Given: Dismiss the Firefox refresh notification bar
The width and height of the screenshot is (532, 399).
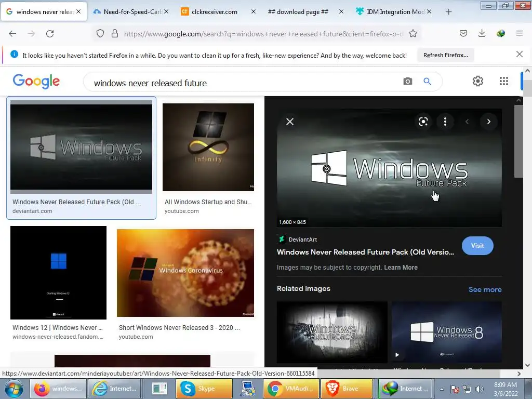Looking at the screenshot, I should [520, 54].
